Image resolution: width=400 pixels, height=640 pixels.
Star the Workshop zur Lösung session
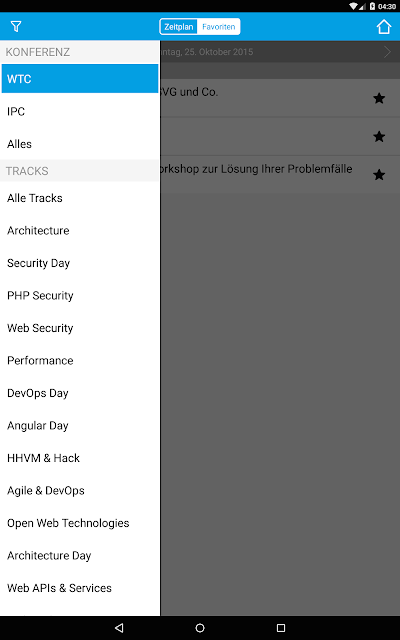pos(379,175)
